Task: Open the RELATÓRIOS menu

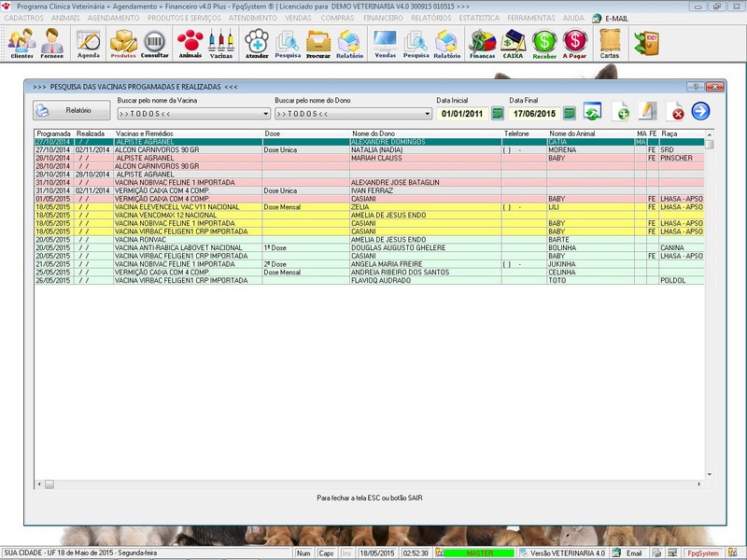Action: [431, 18]
